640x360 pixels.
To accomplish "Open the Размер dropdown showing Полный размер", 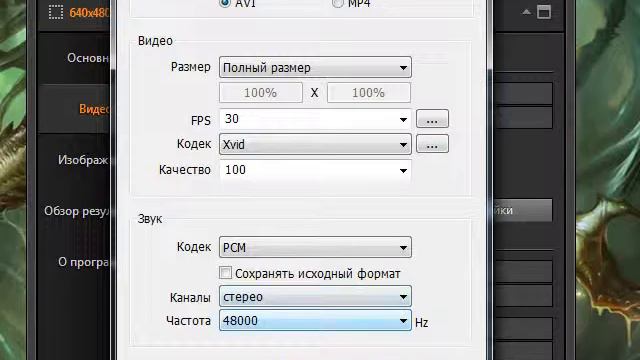I will [315, 67].
